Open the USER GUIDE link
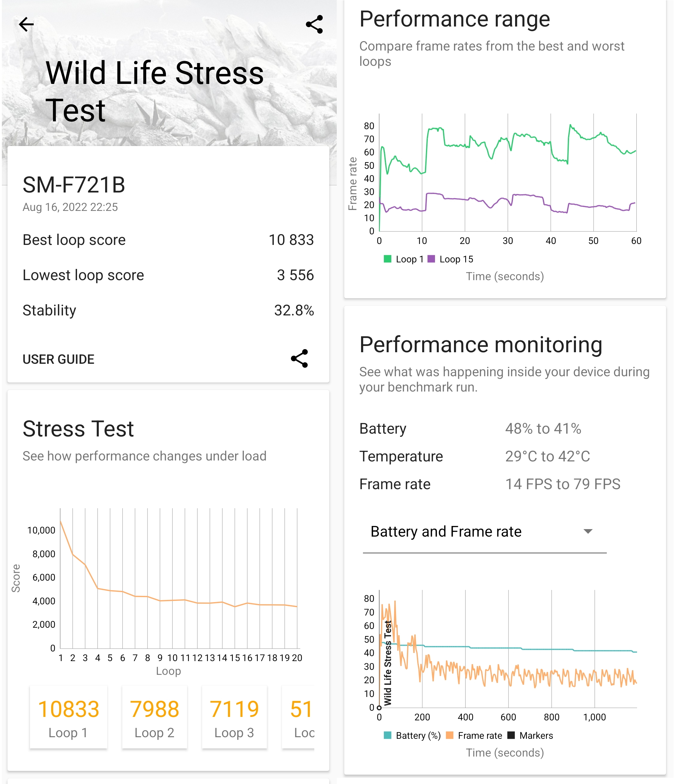This screenshot has width=686, height=784. 58,359
